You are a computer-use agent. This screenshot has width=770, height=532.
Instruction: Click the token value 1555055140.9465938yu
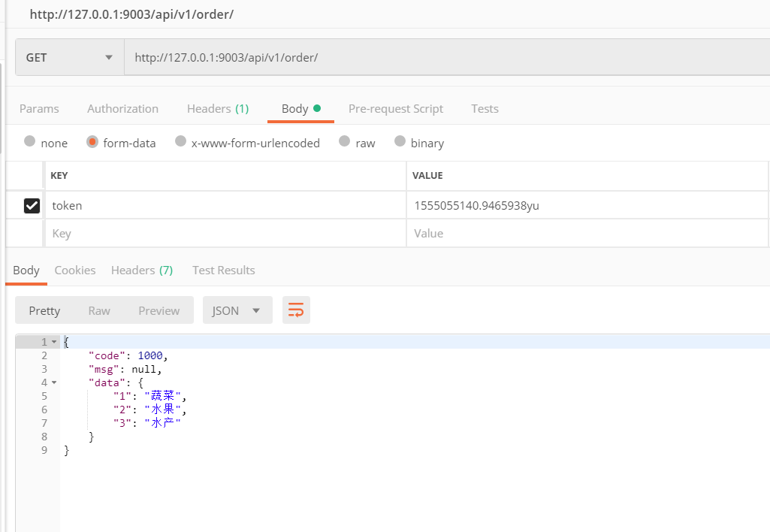coord(476,205)
